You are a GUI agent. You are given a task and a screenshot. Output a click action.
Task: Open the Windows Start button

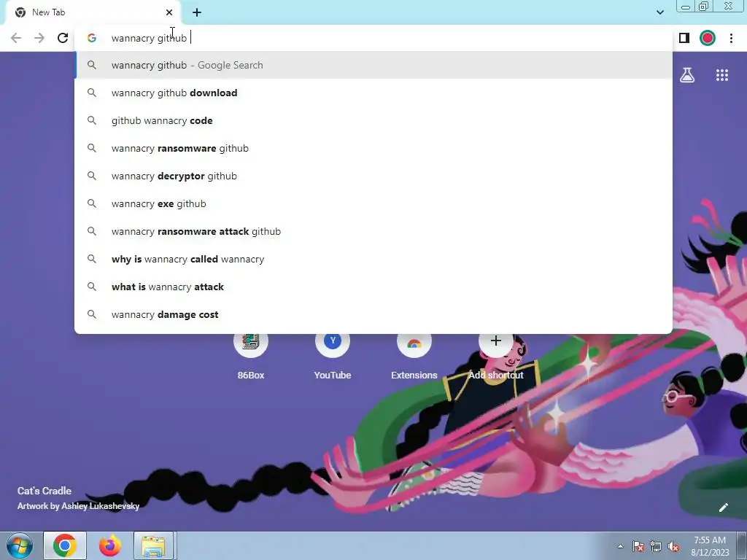[19, 545]
